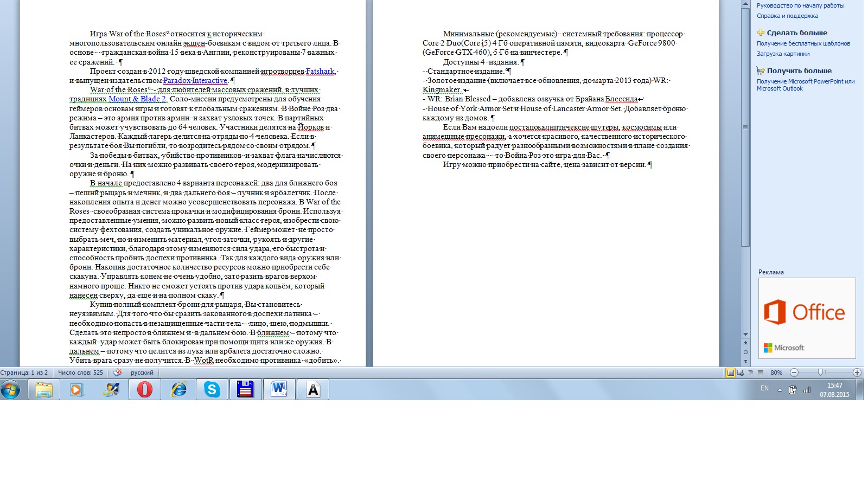Viewport: 868px width, 488px height.
Task: Click the zoom out minus button
Action: 794,373
